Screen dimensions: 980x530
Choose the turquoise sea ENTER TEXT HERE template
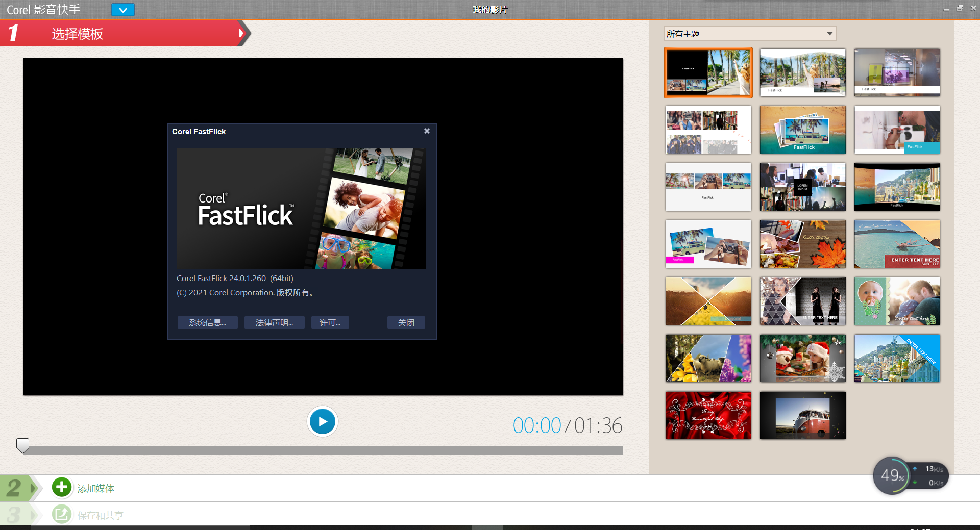coord(897,244)
